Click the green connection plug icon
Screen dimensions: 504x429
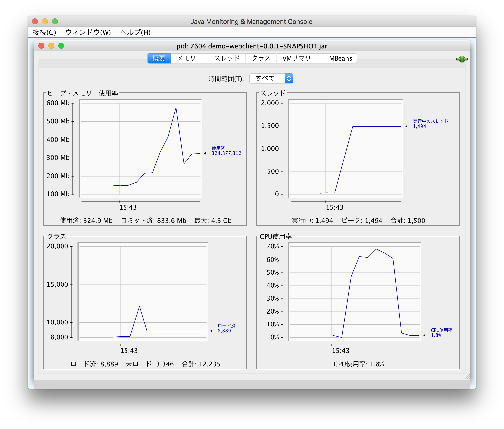tap(462, 59)
